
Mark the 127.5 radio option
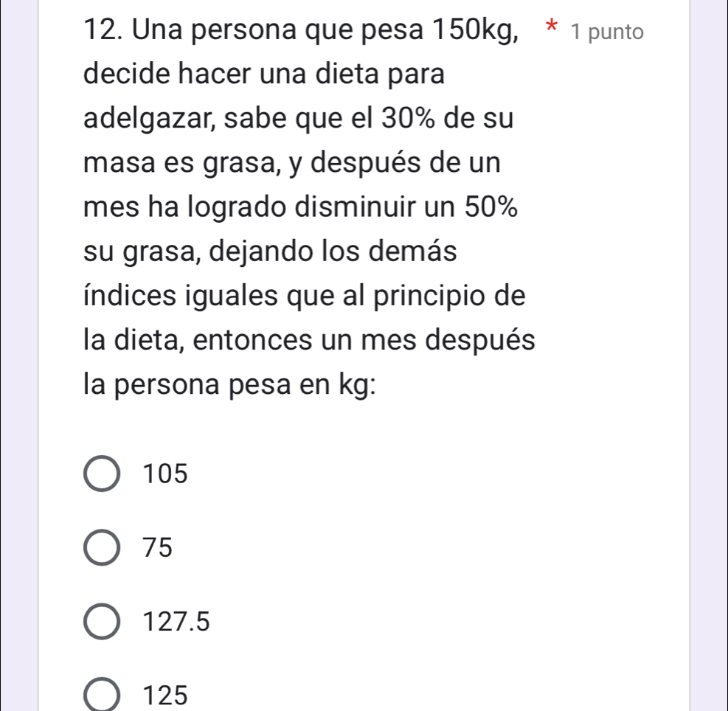click(x=104, y=622)
